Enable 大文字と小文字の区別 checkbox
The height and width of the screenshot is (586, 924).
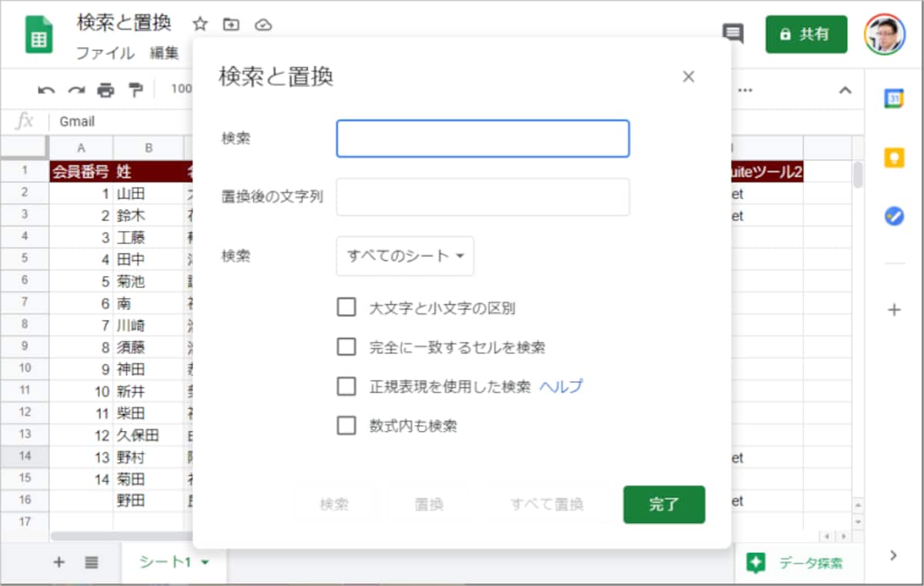tap(346, 307)
